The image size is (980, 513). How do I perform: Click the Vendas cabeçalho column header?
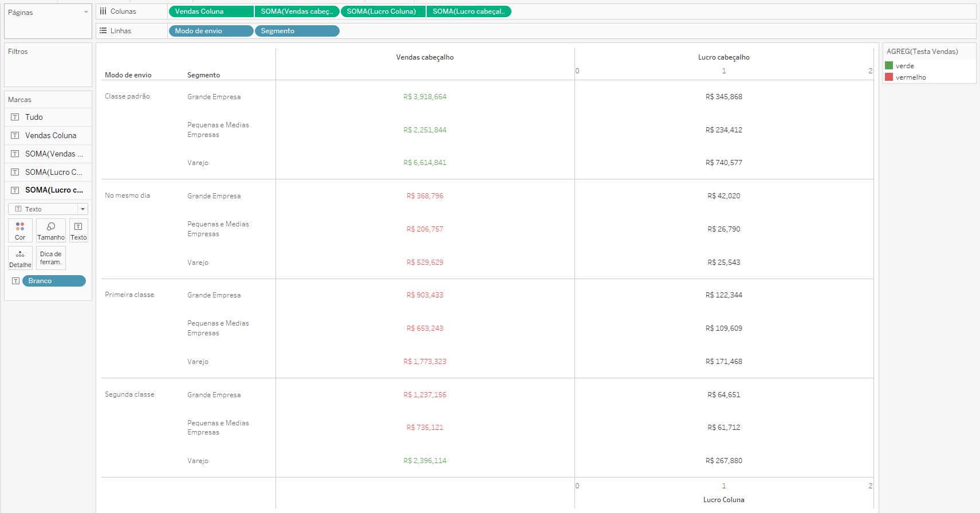tap(425, 57)
